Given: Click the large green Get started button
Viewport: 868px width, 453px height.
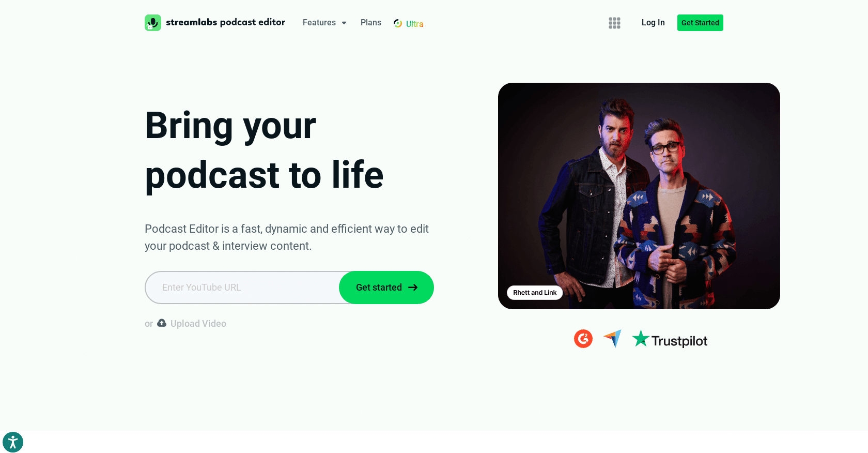Looking at the screenshot, I should coord(386,288).
